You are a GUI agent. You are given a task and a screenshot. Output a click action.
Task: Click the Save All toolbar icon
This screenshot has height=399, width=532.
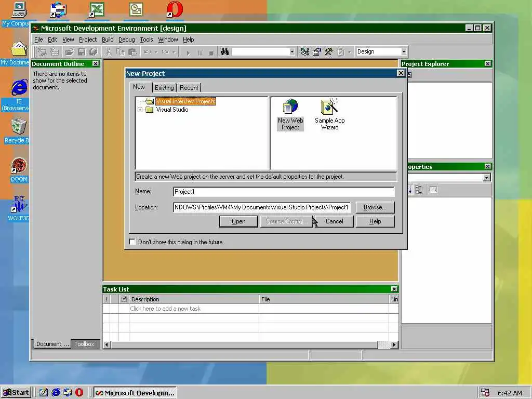click(x=94, y=52)
